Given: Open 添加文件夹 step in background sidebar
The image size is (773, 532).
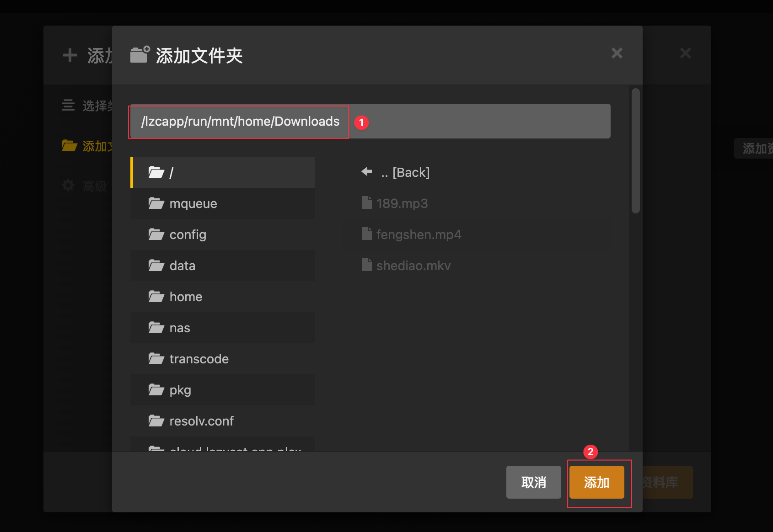Looking at the screenshot, I should [87, 146].
